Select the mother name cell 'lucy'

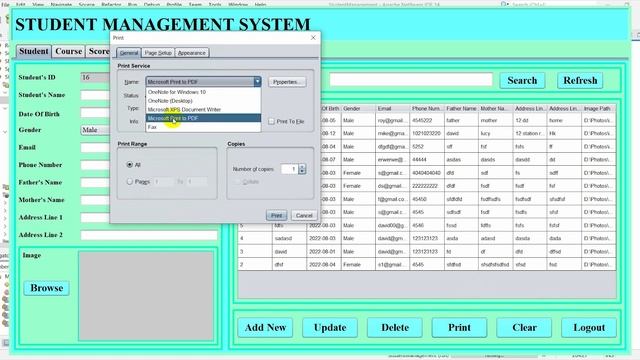point(495,133)
